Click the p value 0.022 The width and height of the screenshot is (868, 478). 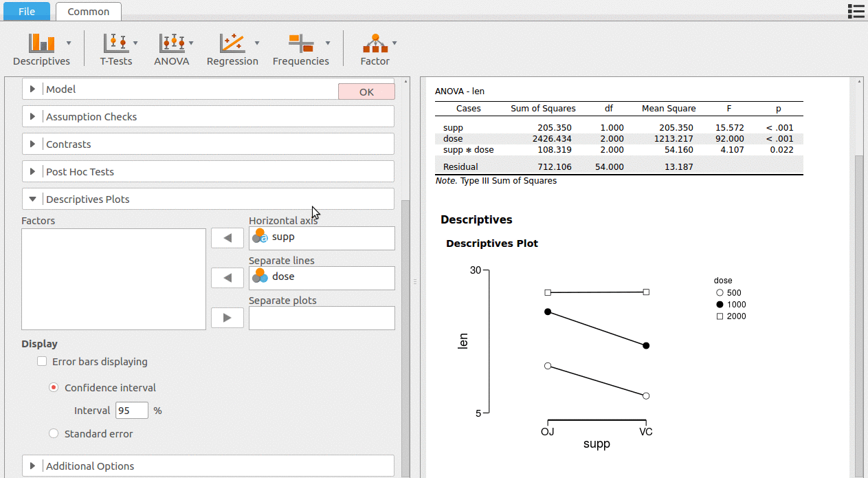pyautogui.click(x=781, y=149)
